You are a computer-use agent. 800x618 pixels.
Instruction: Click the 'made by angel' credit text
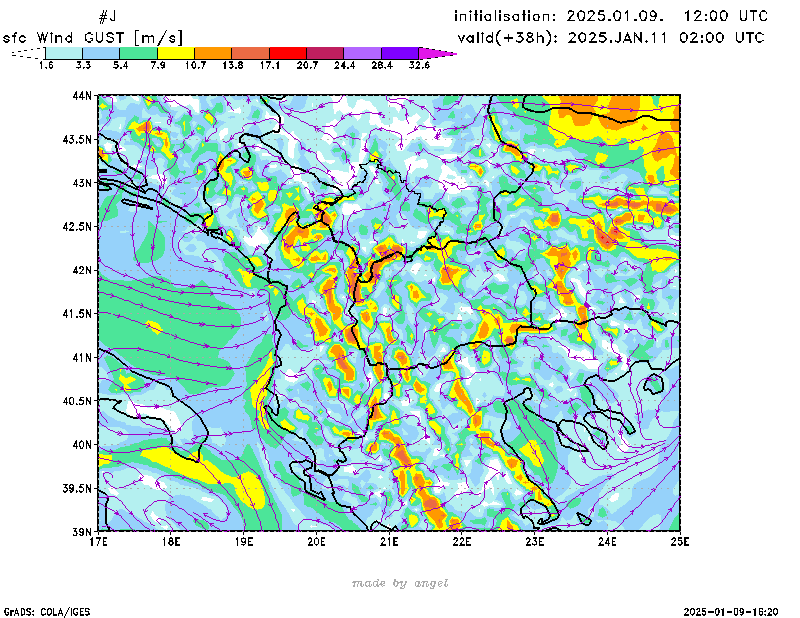(x=400, y=583)
